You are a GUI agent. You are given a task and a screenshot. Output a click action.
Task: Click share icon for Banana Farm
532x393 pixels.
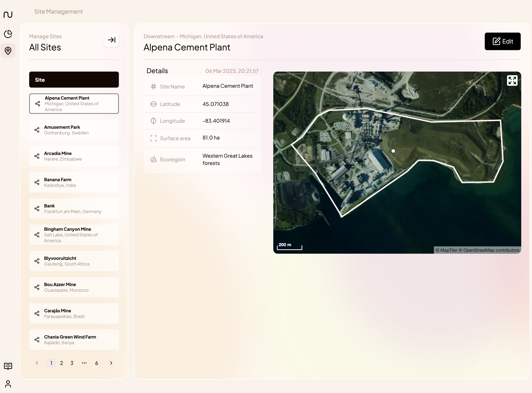(37, 182)
